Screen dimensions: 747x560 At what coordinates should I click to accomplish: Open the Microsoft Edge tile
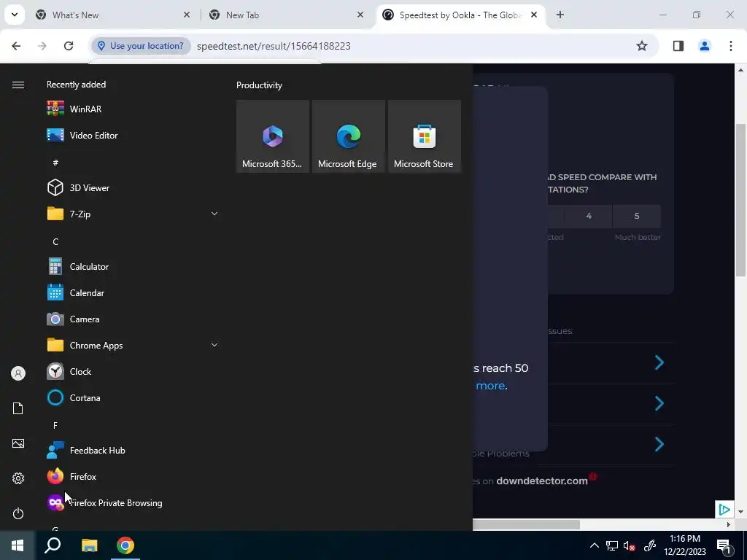(348, 136)
